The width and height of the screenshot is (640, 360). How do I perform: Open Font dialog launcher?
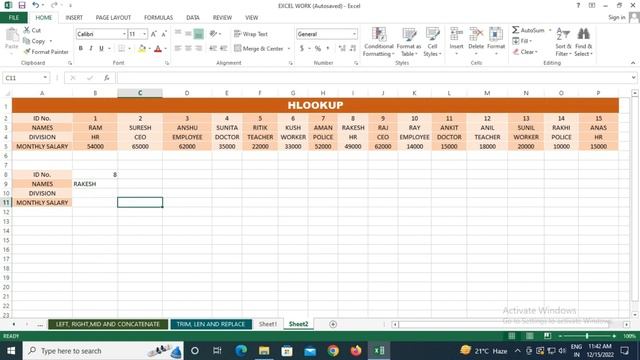pyautogui.click(x=167, y=63)
